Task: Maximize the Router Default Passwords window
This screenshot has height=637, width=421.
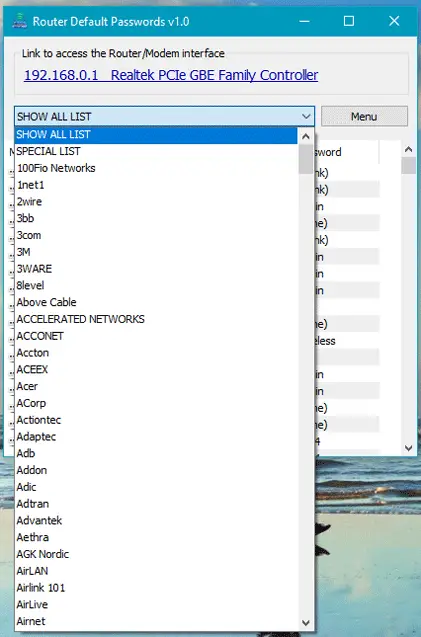Action: pyautogui.click(x=349, y=21)
